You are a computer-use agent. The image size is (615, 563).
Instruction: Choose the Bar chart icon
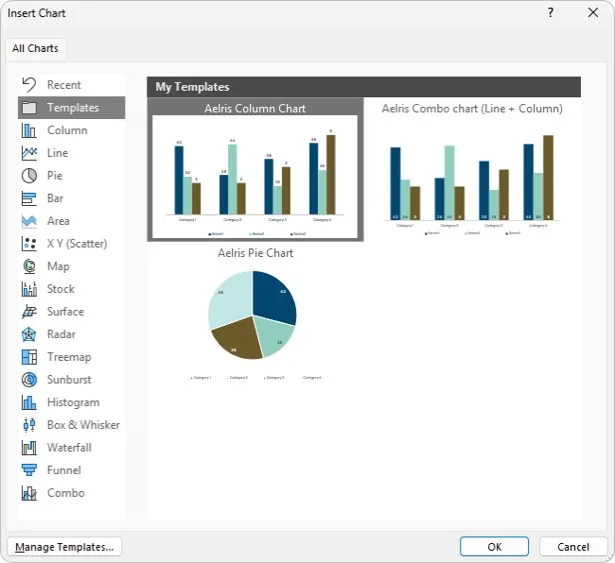click(29, 199)
